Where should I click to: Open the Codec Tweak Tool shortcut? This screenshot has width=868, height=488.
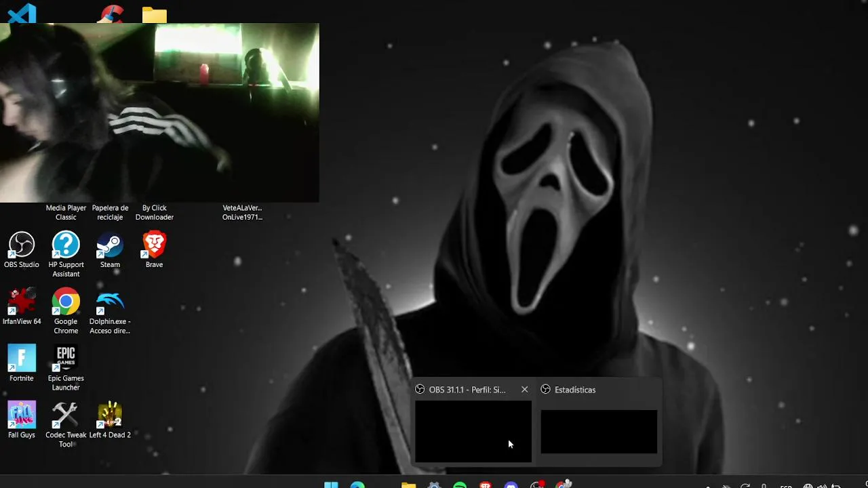pyautogui.click(x=66, y=425)
